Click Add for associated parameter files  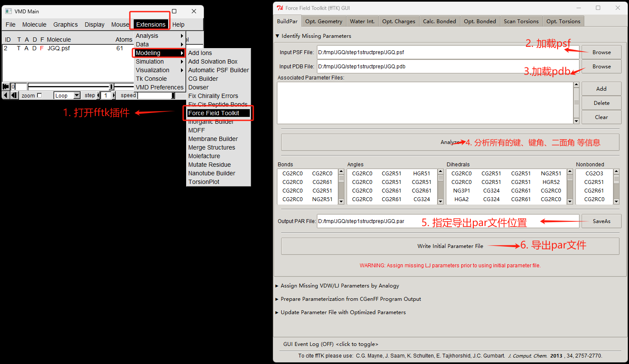tap(601, 89)
